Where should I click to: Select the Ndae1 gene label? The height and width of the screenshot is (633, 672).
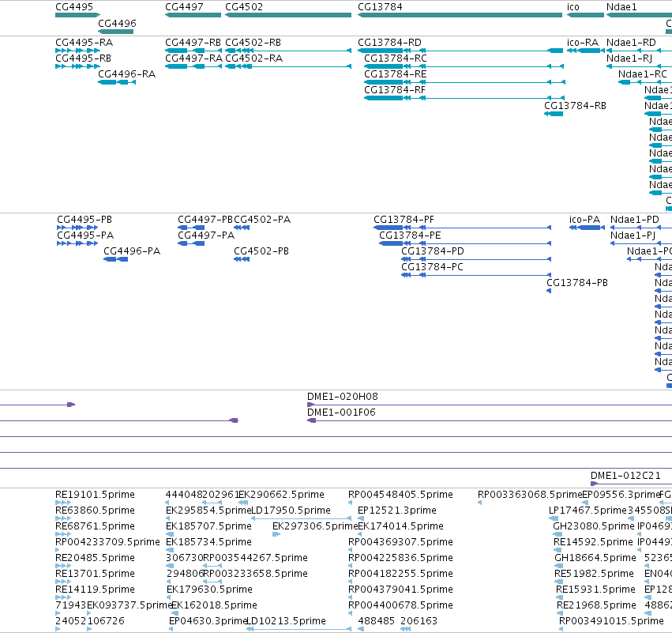[x=621, y=7]
